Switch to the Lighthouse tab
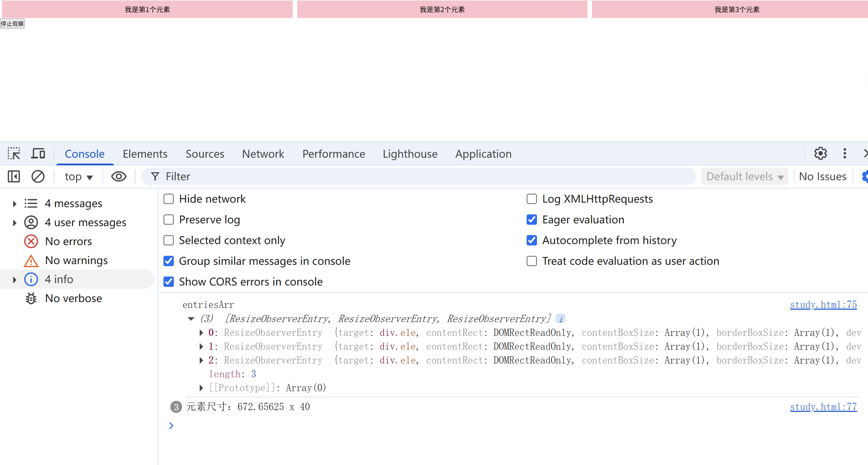This screenshot has width=868, height=465. coord(410,154)
